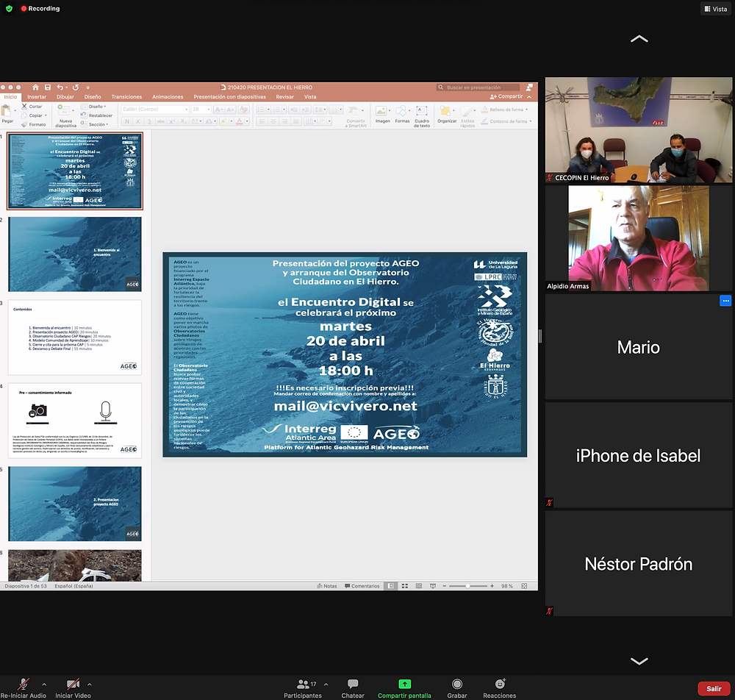735x700 pixels.
Task: Open Comentarios pane in status bar
Action: (x=362, y=586)
